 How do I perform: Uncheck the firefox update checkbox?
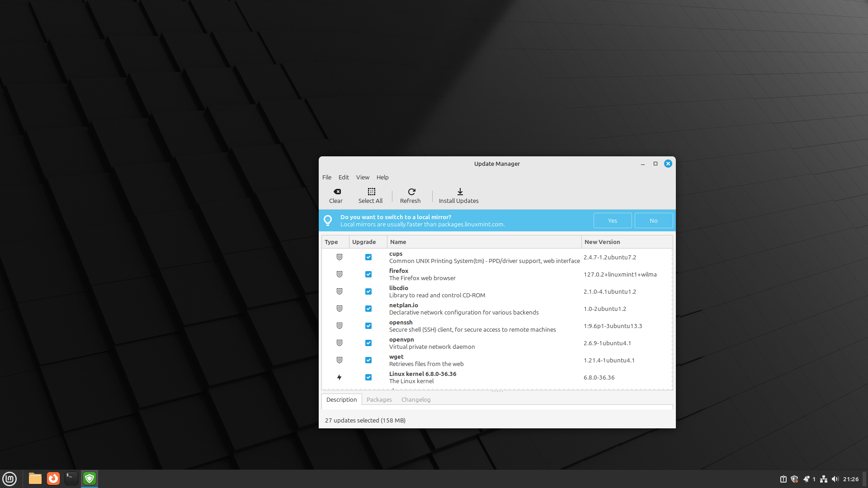368,274
